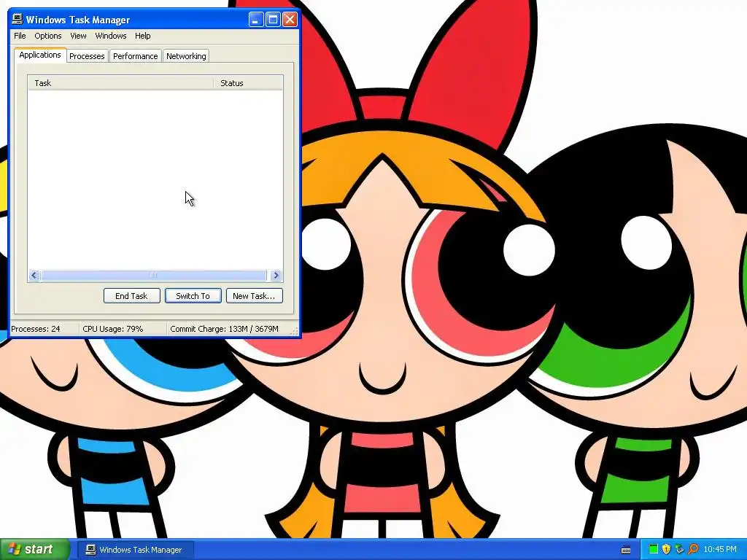Click the horizontal scrollbar thumb in task list
Viewport: 747px width, 560px height.
click(153, 275)
